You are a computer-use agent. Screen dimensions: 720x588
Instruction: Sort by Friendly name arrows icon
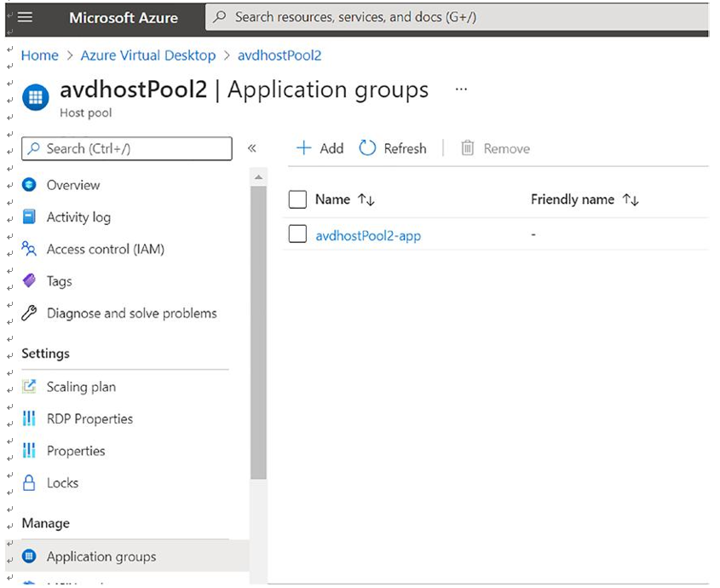click(631, 199)
